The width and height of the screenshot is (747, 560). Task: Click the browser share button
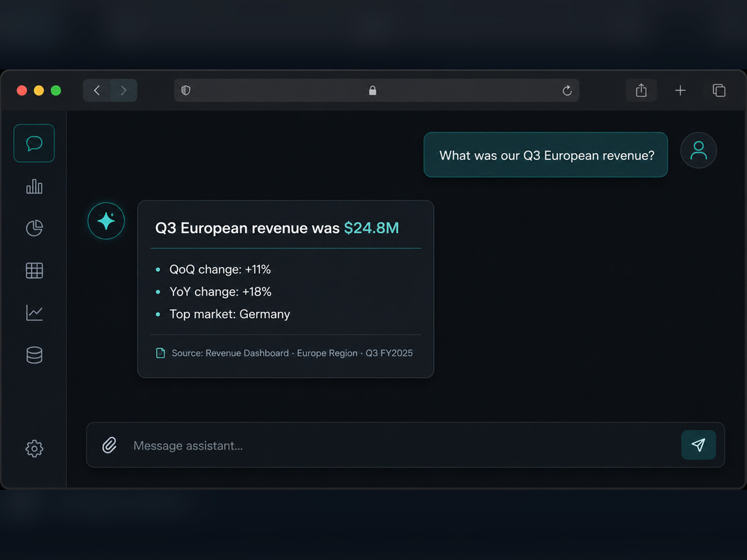tap(641, 90)
